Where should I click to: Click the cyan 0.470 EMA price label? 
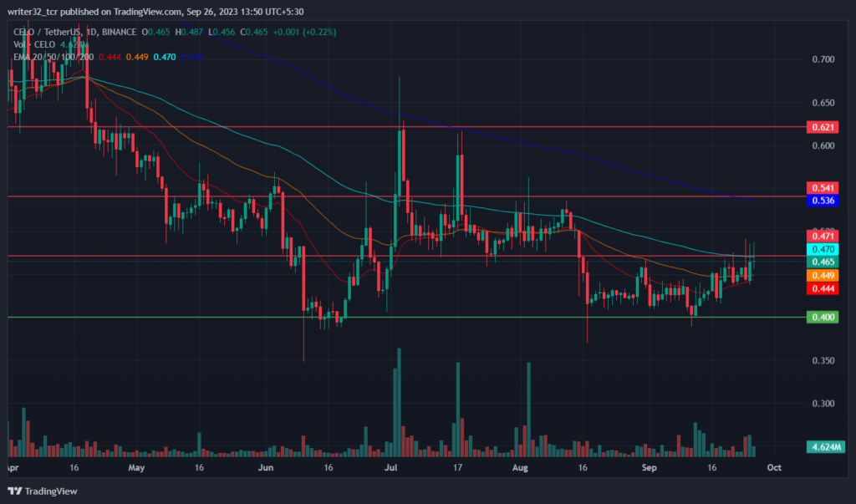[823, 249]
